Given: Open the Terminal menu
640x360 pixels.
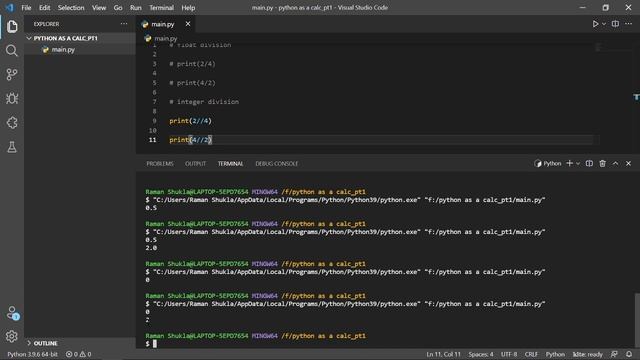Looking at the screenshot, I should 161,8.
